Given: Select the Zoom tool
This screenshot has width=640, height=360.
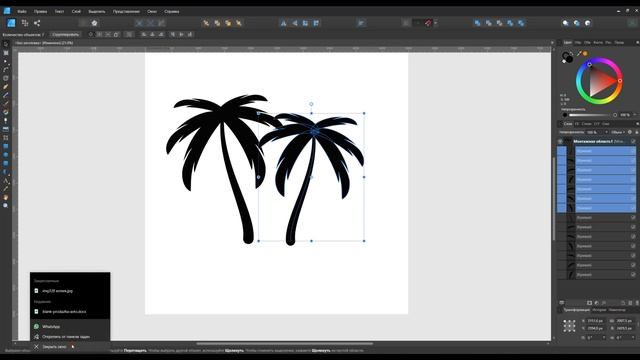Looking at the screenshot, I should click(x=6, y=206).
